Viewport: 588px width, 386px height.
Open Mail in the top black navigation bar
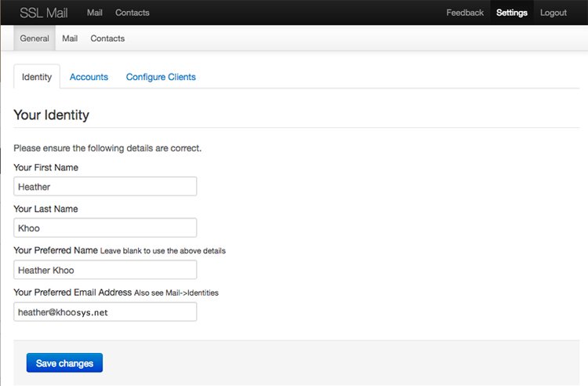pos(94,13)
